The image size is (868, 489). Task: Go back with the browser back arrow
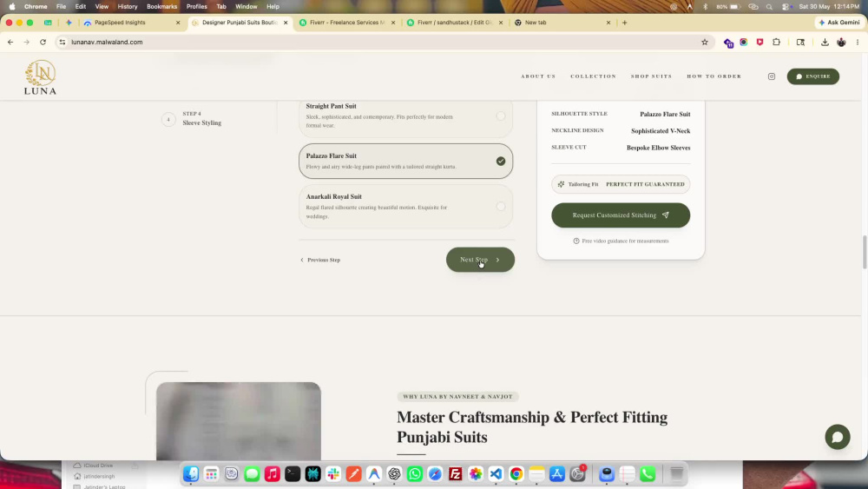(10, 42)
